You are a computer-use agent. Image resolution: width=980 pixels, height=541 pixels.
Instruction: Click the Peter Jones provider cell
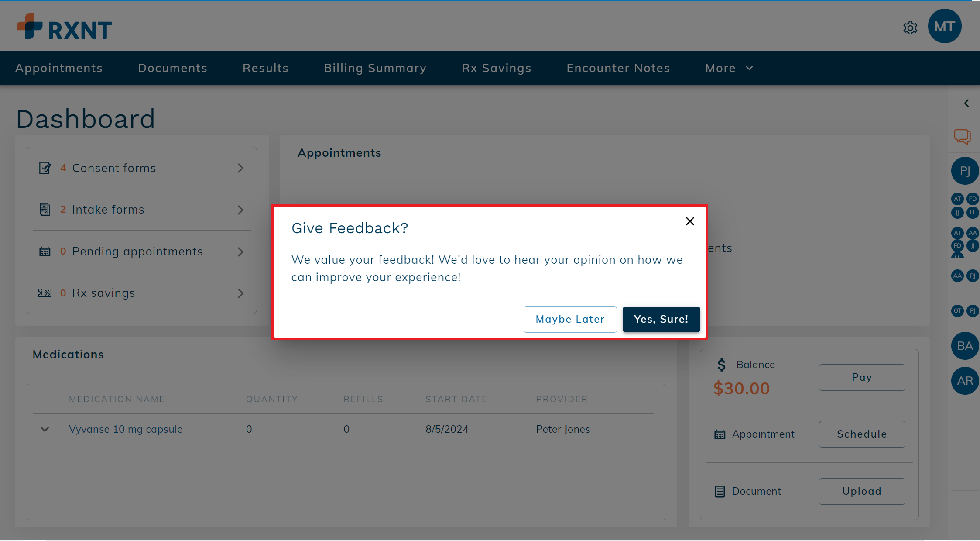click(x=563, y=429)
